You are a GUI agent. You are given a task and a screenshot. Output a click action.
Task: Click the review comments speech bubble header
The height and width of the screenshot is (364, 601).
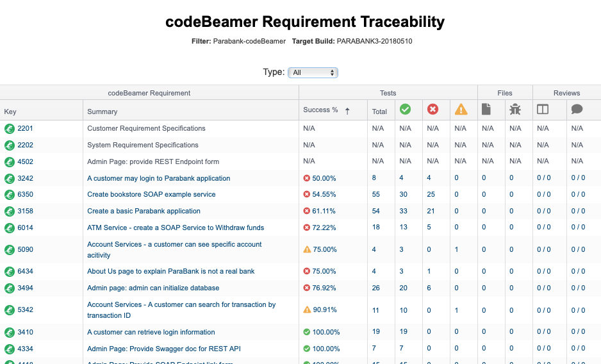tap(577, 110)
